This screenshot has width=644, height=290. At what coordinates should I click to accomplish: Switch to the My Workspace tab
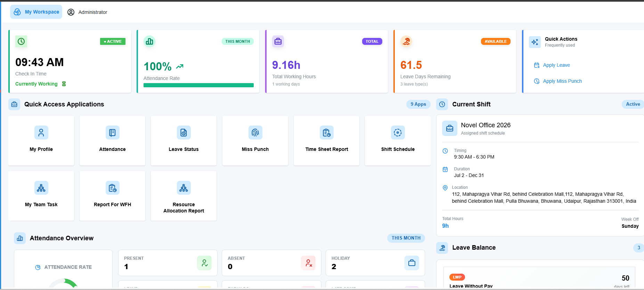[36, 12]
